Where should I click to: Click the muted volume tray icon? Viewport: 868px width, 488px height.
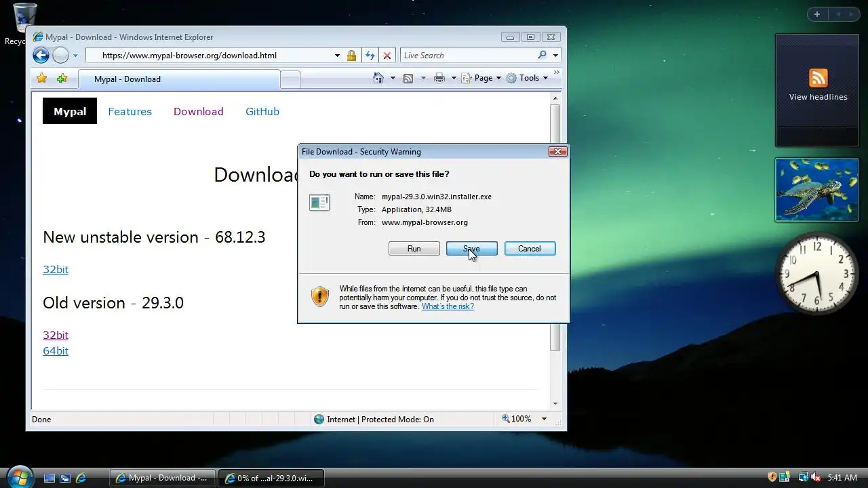coord(816,478)
